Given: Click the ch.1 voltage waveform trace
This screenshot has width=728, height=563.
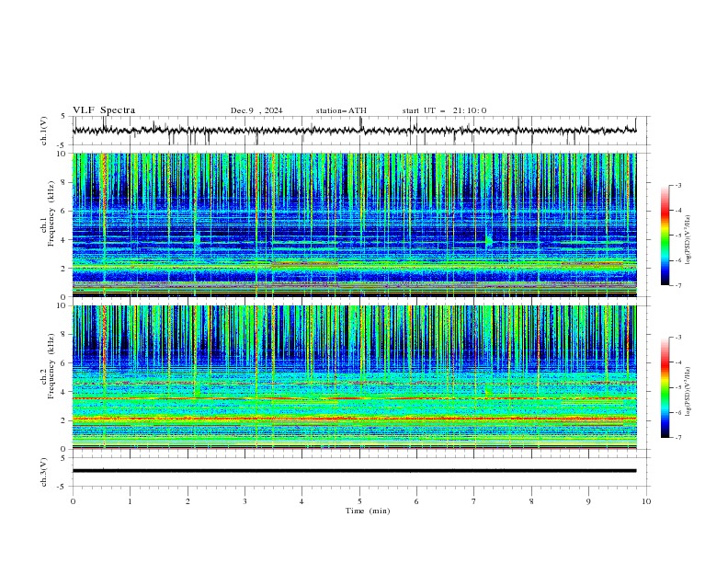Looking at the screenshot, I should click(354, 131).
